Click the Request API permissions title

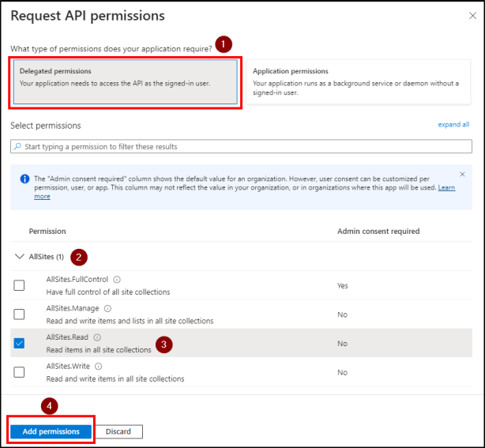[88, 16]
